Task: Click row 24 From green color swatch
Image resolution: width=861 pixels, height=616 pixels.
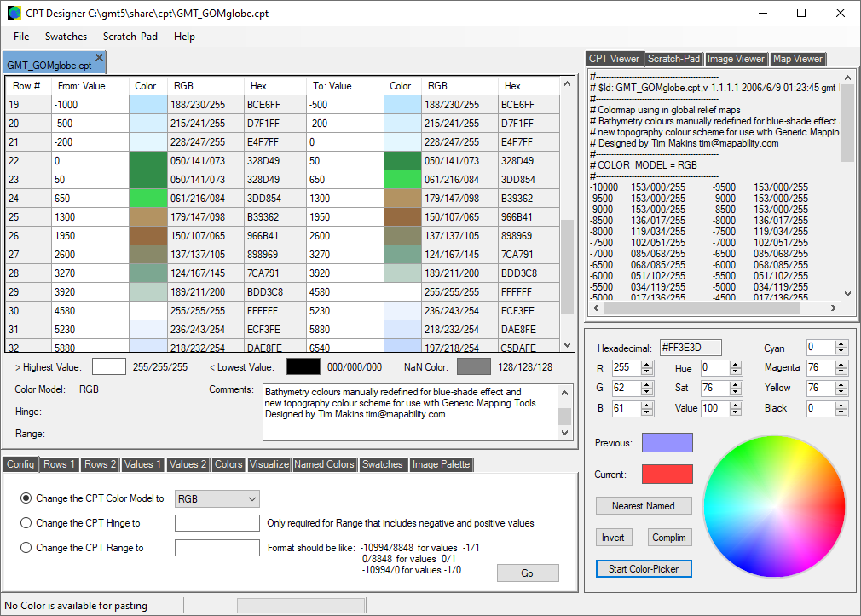Action: [x=148, y=199]
